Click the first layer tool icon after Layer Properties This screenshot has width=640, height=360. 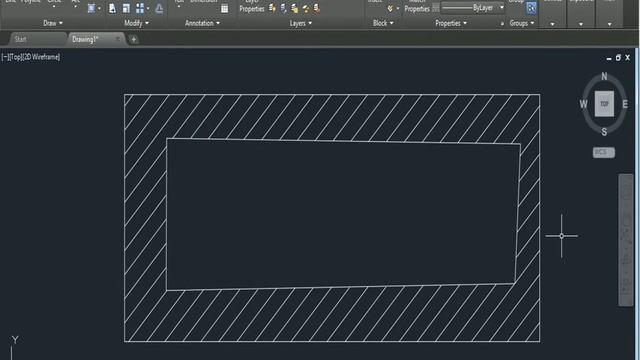point(272,8)
